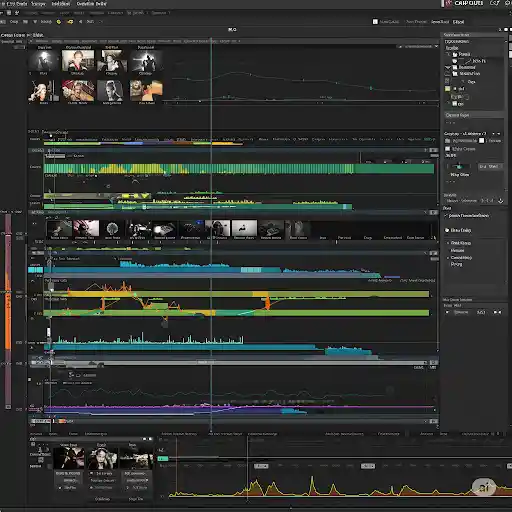This screenshot has width=512, height=512.
Task: Click the first gray chip on the bottom graph ruler
Action: coord(261,466)
